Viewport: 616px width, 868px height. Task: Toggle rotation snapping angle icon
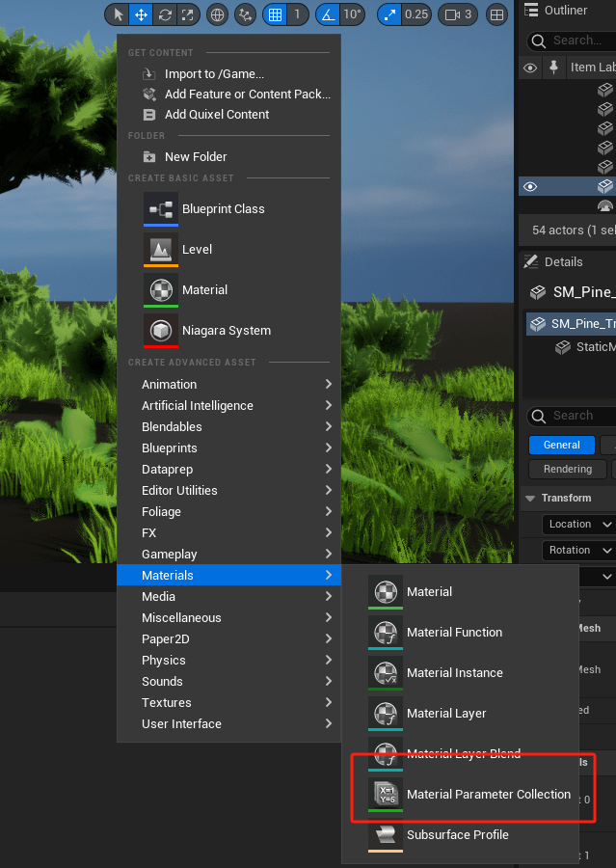click(x=328, y=14)
